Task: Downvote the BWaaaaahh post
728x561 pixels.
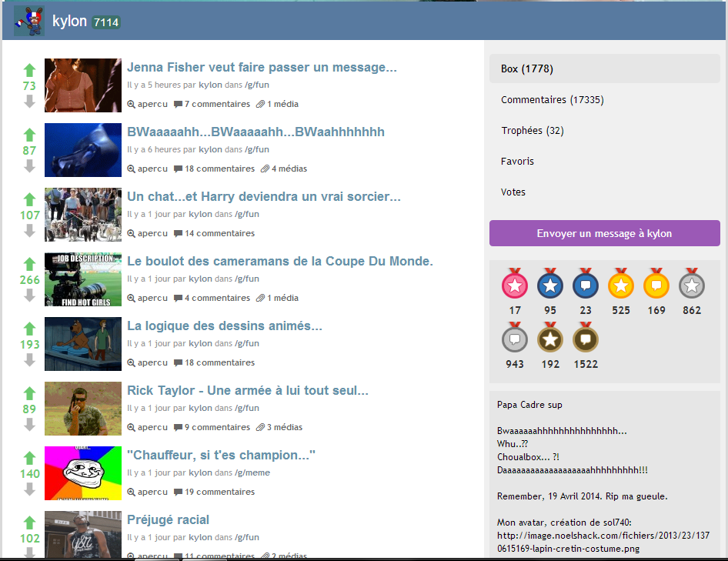Action: tap(30, 166)
